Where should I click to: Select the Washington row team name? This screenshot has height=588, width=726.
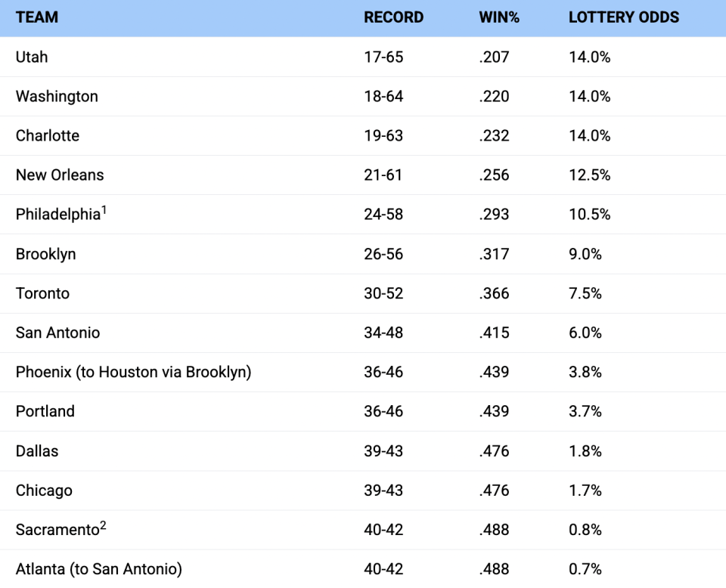[57, 96]
